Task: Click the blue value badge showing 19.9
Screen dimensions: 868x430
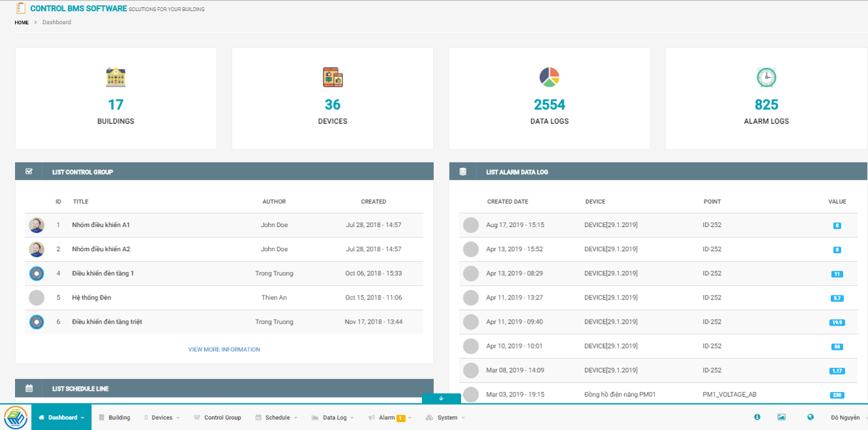Action: (x=837, y=322)
